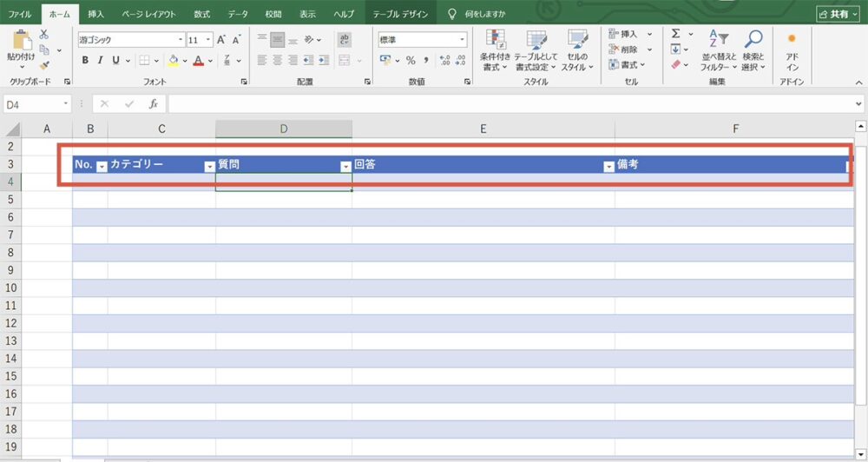Screen dimensions: 868x462
Task: Switch to the テーブル デザイン tab
Action: tap(400, 14)
